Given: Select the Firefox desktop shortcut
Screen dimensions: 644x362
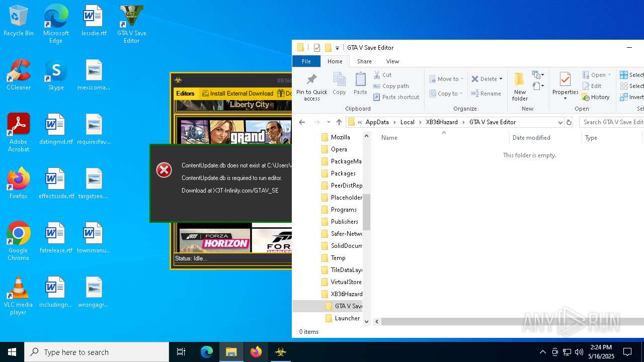Looking at the screenshot, I should (x=18, y=184).
